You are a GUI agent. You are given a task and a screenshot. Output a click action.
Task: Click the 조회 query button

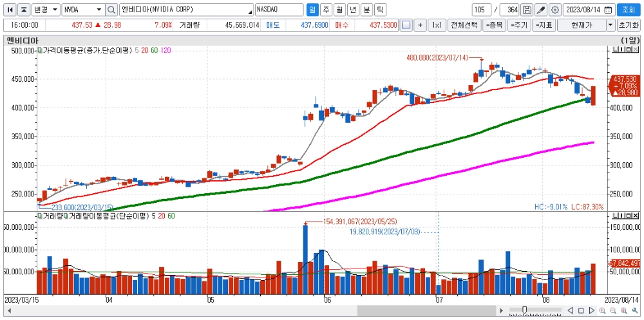coord(628,10)
